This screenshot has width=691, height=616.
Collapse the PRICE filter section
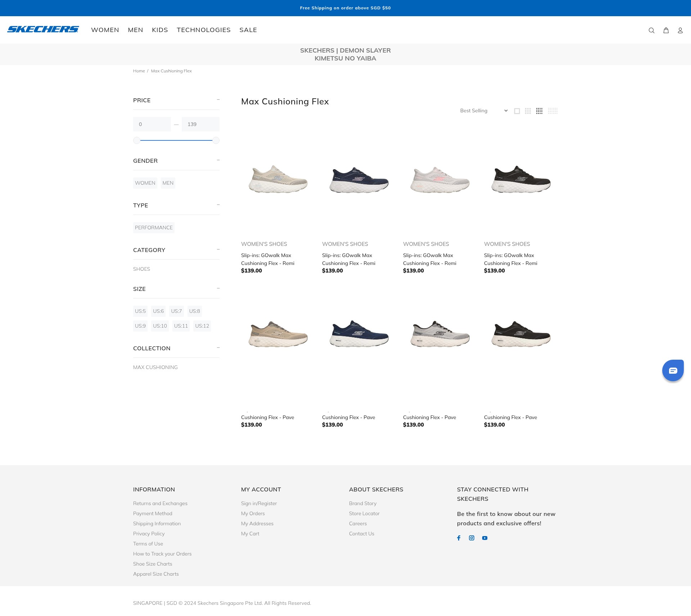pos(218,100)
